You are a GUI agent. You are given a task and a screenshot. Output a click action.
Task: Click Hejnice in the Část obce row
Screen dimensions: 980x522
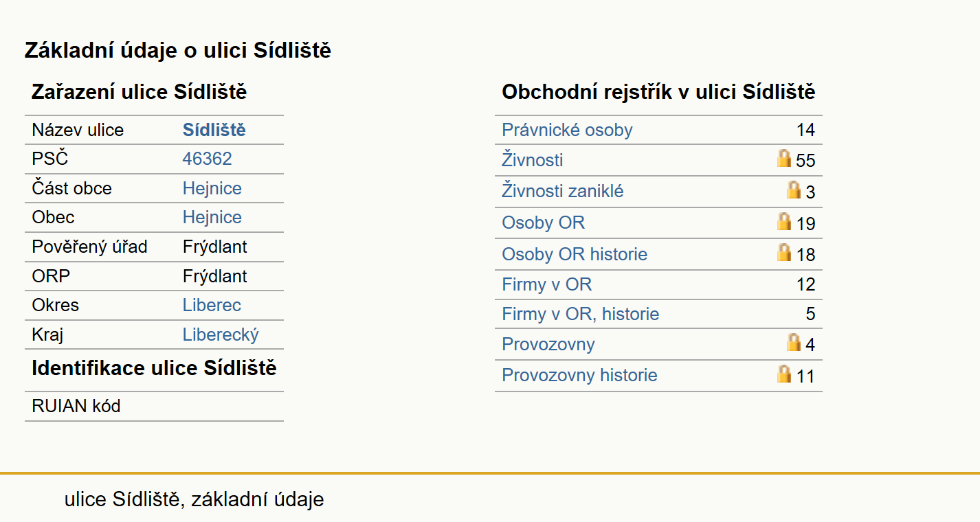point(212,188)
